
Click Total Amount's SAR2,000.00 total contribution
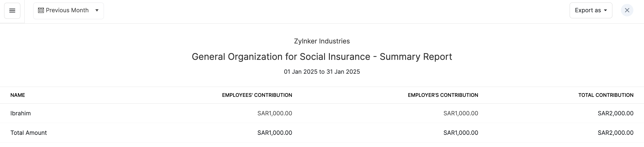coord(615,133)
